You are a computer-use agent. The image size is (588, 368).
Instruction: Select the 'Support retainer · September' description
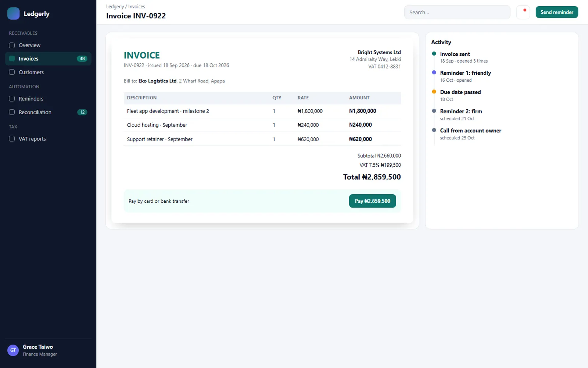click(159, 139)
